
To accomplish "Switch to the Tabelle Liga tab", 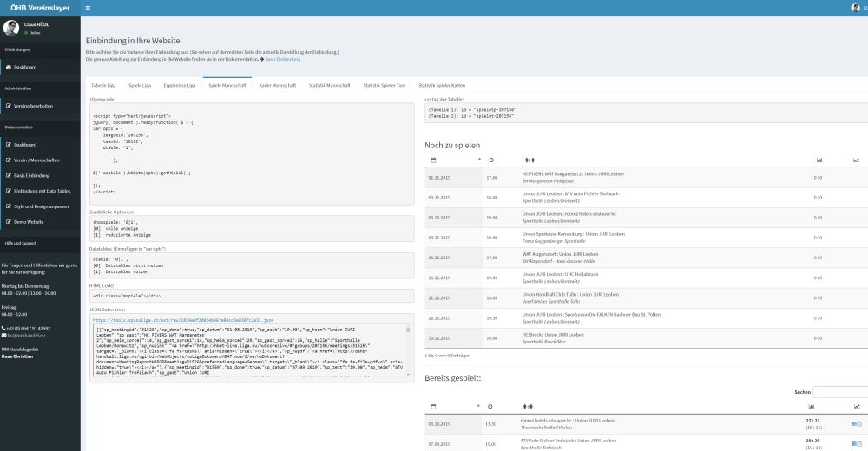I will [x=103, y=85].
